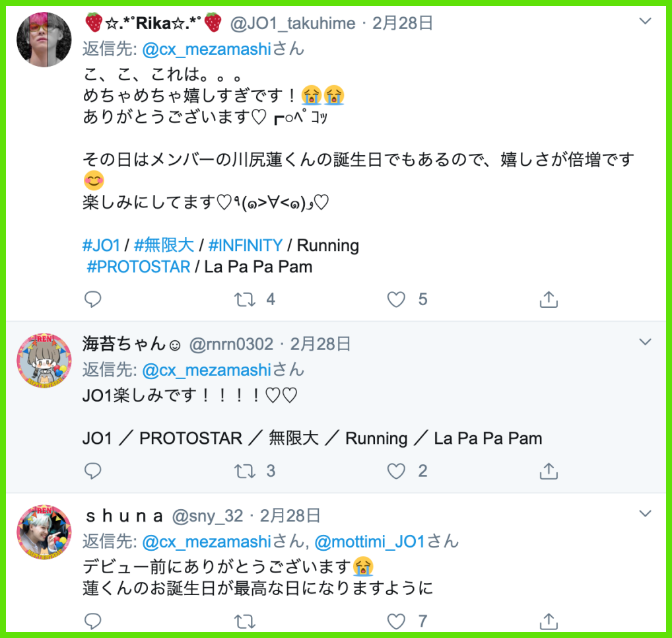Open the #PROTOSTAR hashtag

pos(139,267)
